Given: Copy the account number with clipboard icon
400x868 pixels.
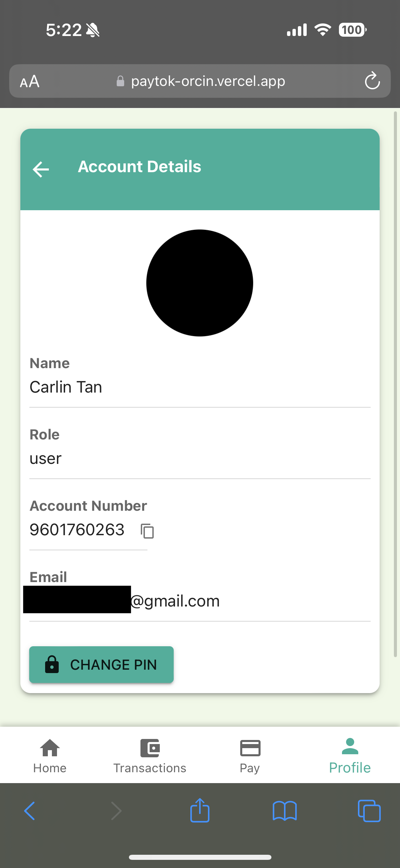Looking at the screenshot, I should [x=147, y=531].
